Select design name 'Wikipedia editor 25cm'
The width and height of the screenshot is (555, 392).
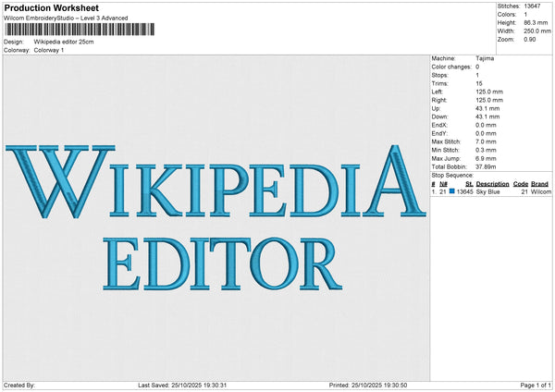coord(64,42)
